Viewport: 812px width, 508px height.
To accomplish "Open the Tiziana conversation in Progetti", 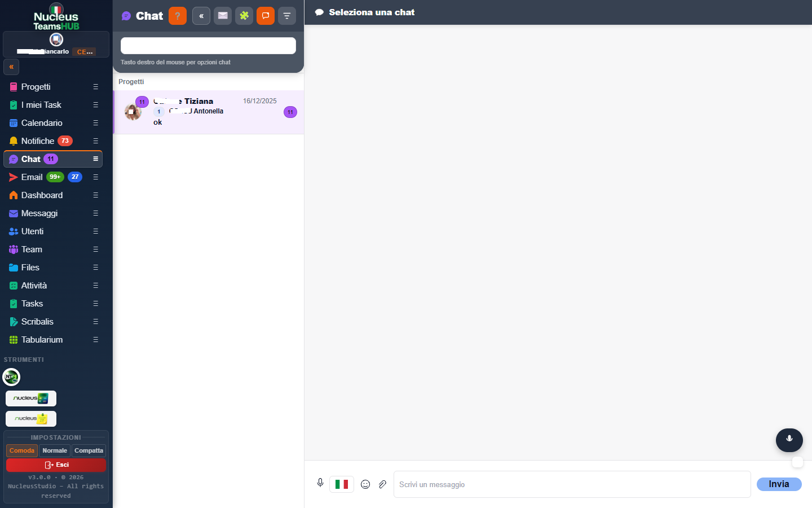I will coord(208,112).
